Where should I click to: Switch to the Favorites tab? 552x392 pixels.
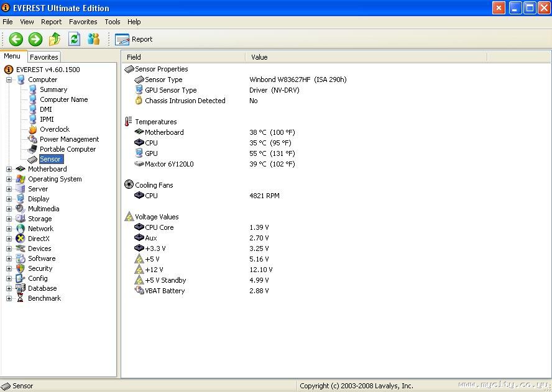coord(44,57)
